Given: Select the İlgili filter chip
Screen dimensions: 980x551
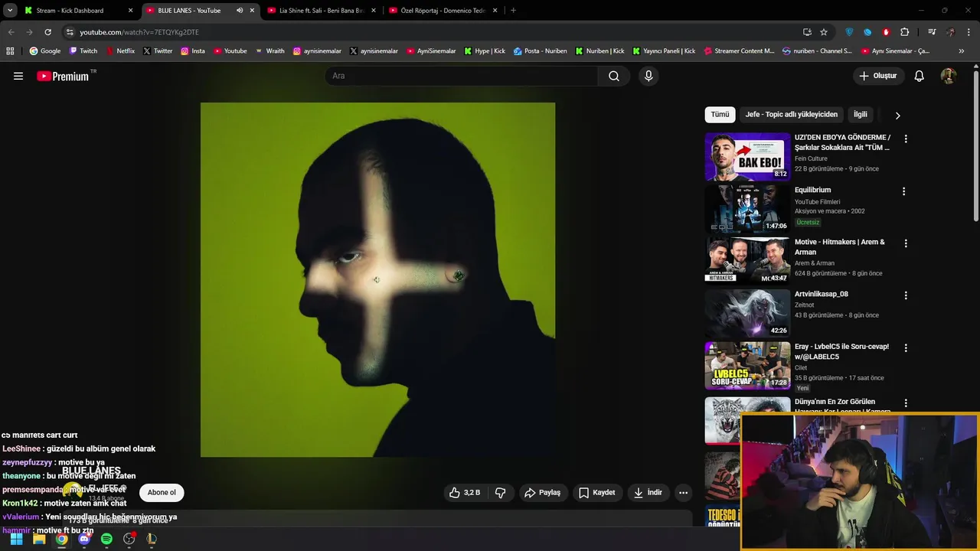Looking at the screenshot, I should point(861,115).
